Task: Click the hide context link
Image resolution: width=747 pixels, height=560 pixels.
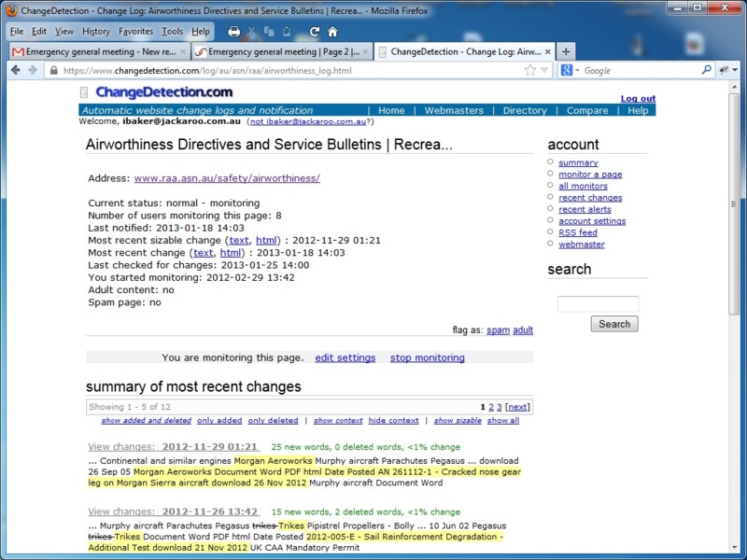Action: click(393, 421)
